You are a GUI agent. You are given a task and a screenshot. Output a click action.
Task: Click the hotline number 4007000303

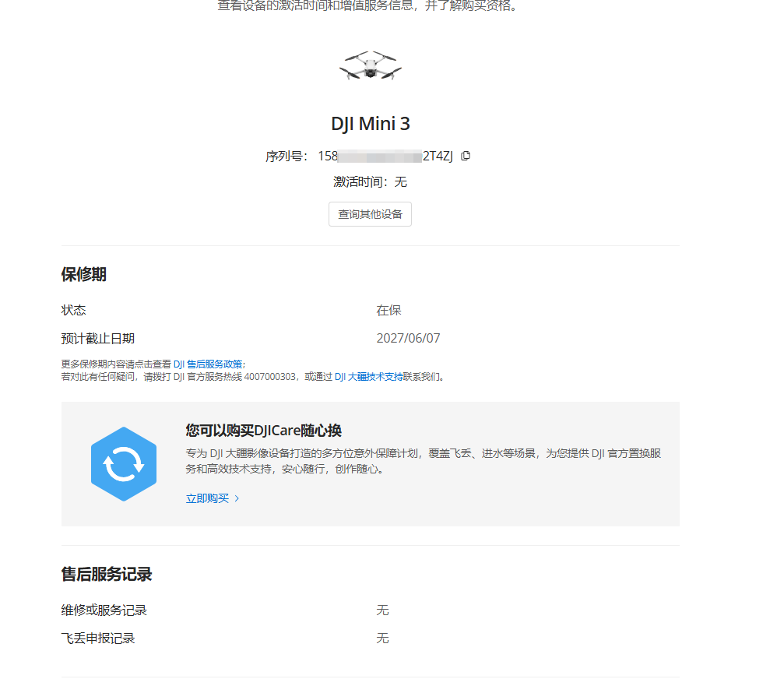click(270, 377)
